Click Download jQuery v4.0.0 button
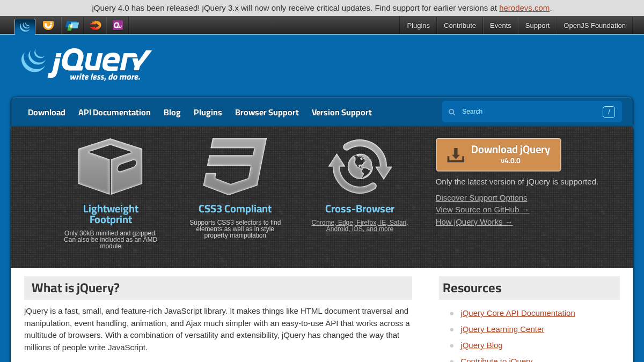This screenshot has height=362, width=644. point(499,155)
